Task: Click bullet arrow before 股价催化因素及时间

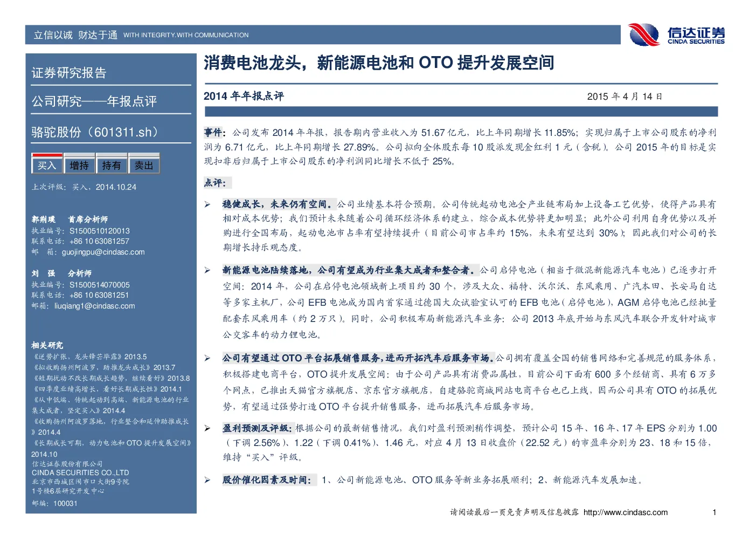Action: click(x=207, y=480)
